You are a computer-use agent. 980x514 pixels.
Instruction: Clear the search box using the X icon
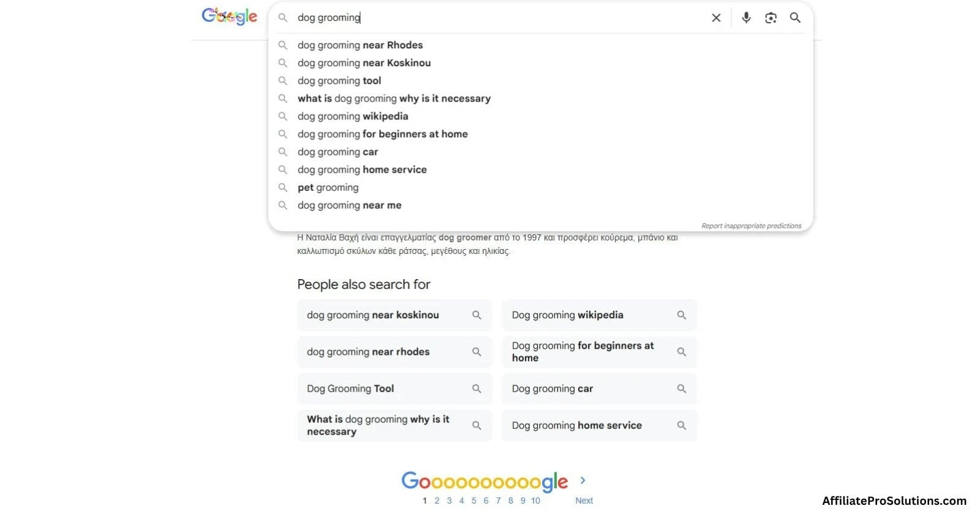(x=715, y=18)
